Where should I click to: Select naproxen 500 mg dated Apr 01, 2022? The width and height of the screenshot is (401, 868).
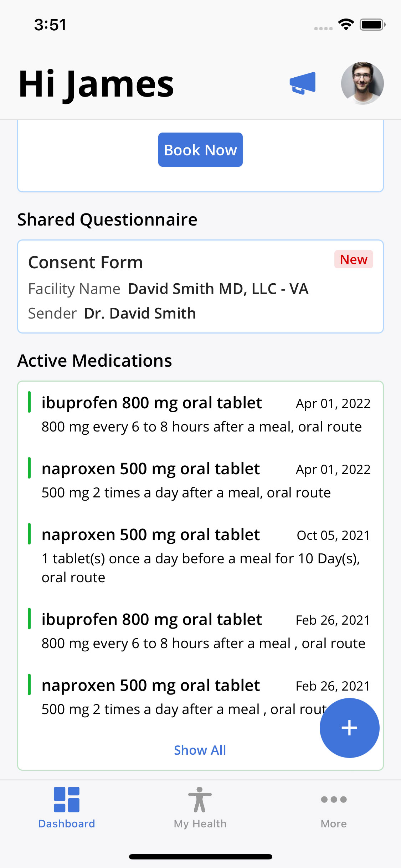200,480
